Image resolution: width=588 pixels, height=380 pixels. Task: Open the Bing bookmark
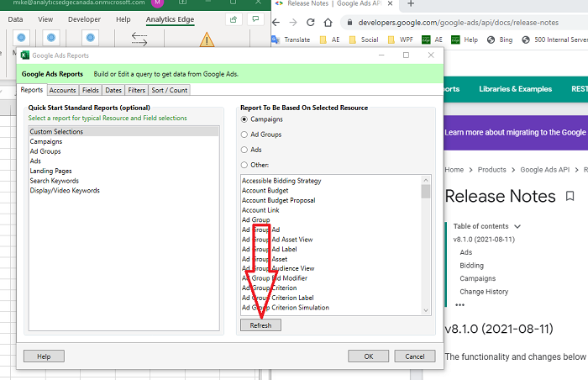[500, 40]
